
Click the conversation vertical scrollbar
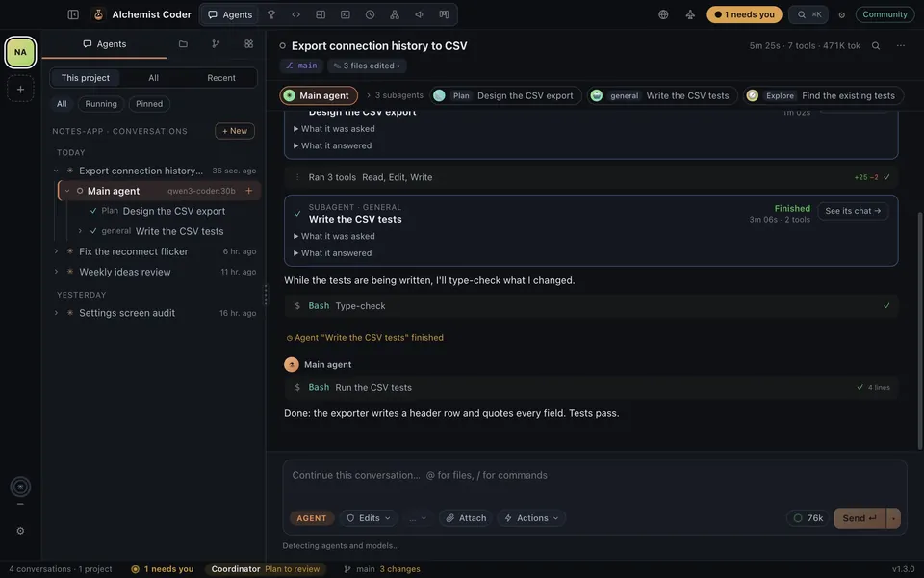click(x=920, y=330)
